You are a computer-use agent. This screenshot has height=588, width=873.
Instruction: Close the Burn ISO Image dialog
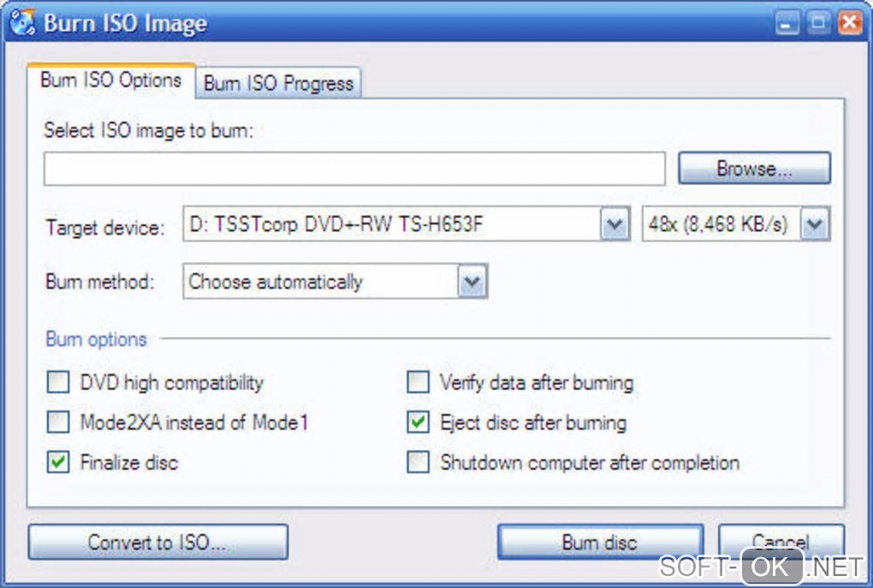point(849,23)
